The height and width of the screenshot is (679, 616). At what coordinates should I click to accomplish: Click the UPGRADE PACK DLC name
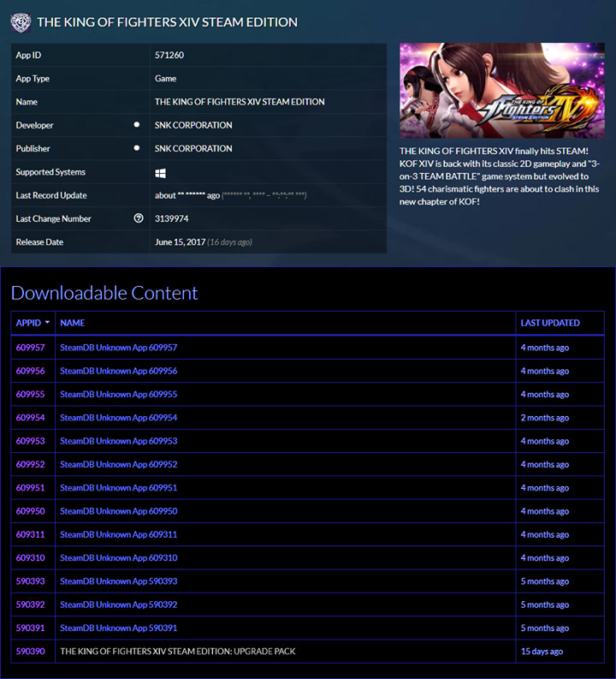178,652
